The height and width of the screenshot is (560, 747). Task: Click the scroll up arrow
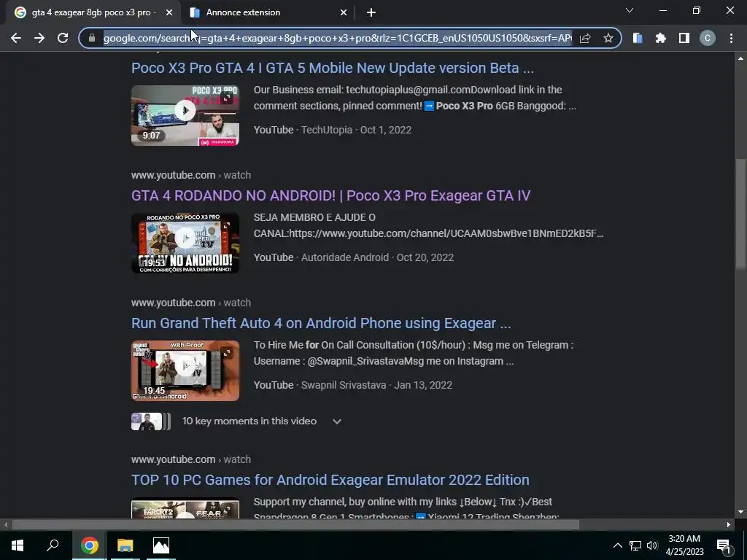pyautogui.click(x=740, y=58)
